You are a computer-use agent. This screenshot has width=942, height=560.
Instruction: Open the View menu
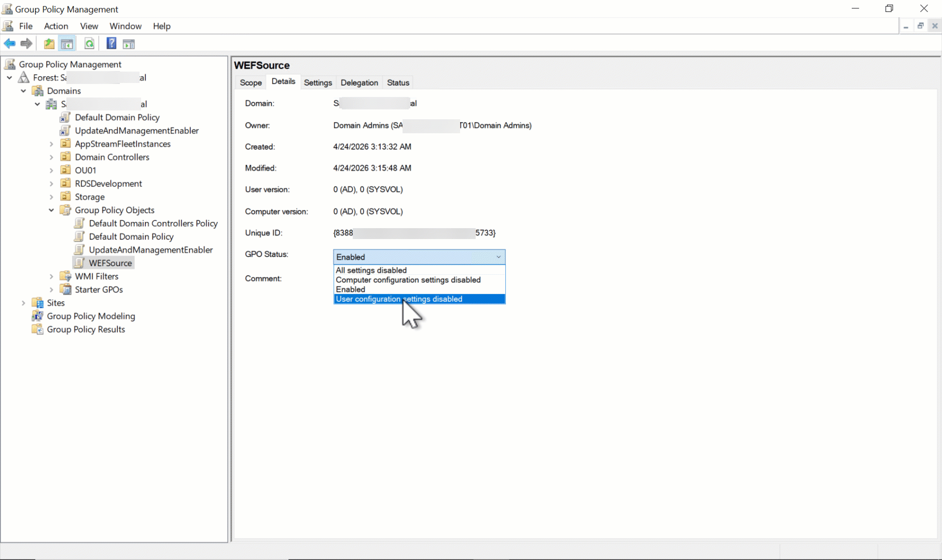[89, 26]
